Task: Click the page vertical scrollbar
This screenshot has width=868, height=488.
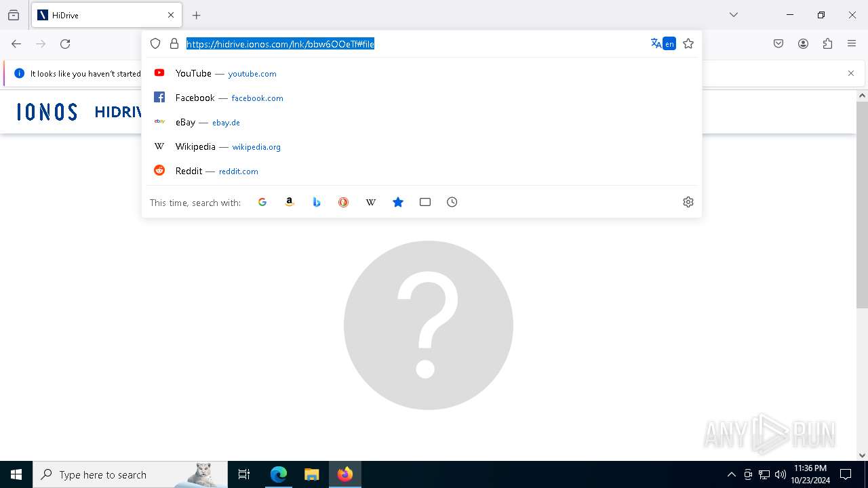Action: click(862, 203)
